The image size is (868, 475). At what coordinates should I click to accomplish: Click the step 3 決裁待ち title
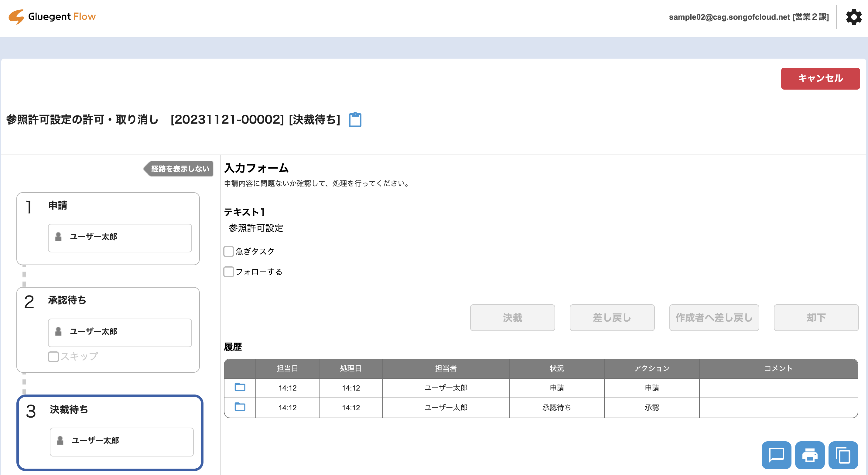(x=69, y=409)
